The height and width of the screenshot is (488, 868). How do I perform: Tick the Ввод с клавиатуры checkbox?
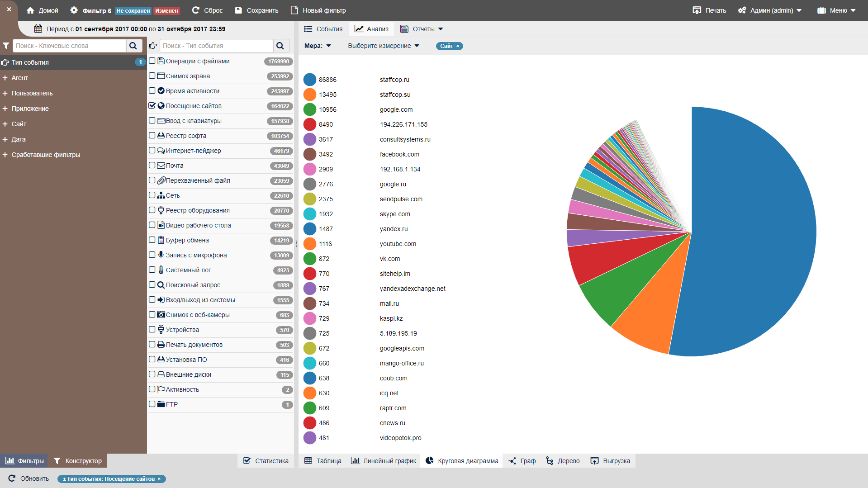pos(152,121)
